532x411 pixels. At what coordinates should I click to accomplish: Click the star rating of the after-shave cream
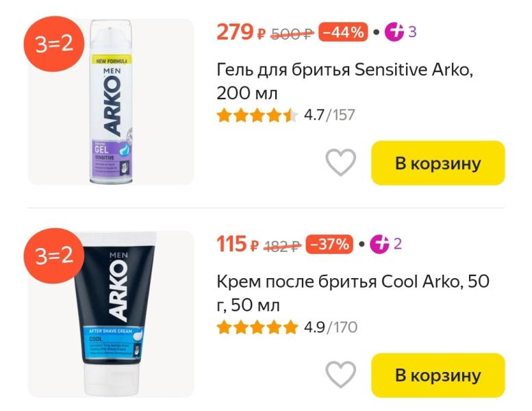(x=257, y=327)
